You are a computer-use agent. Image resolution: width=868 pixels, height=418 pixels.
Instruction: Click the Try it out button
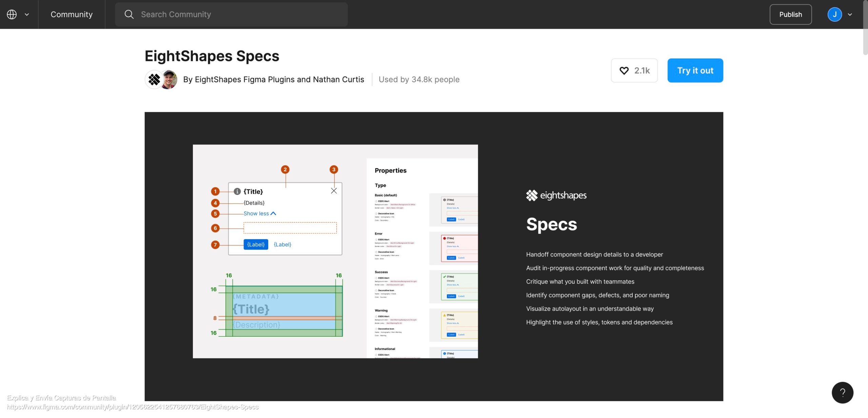tap(695, 70)
